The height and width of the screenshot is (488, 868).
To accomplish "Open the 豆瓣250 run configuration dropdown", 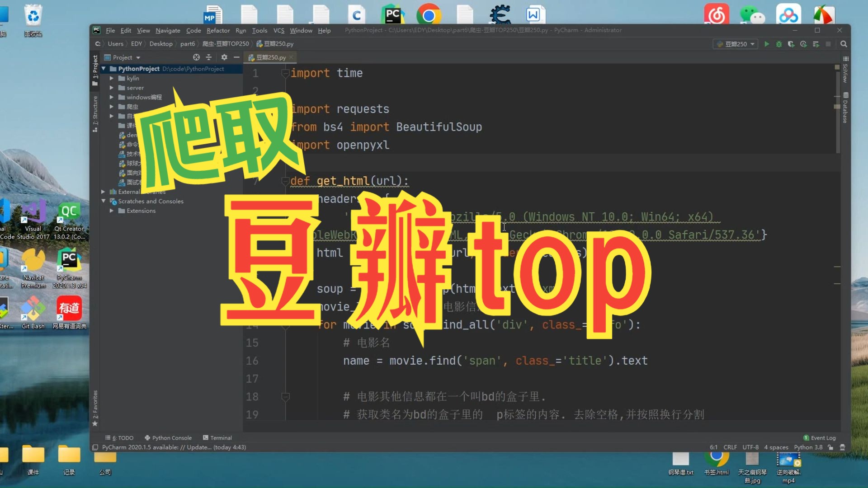I will [736, 44].
